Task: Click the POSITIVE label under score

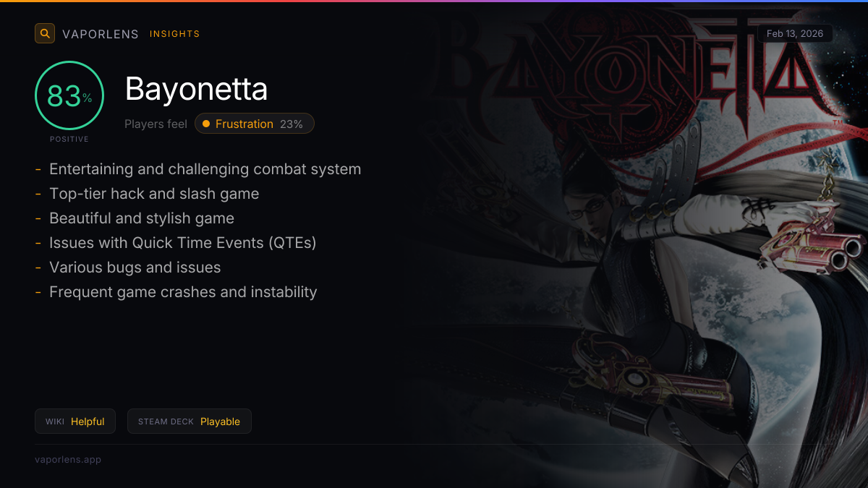Action: (69, 139)
